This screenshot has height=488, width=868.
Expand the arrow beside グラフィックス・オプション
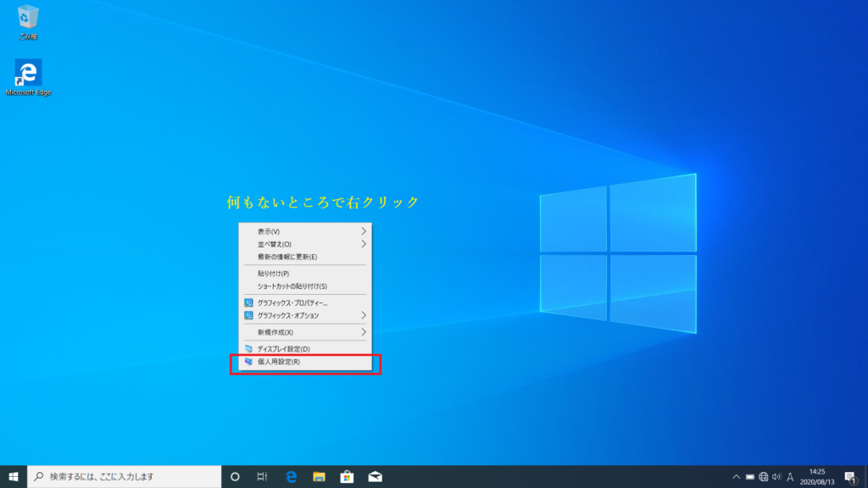(364, 315)
